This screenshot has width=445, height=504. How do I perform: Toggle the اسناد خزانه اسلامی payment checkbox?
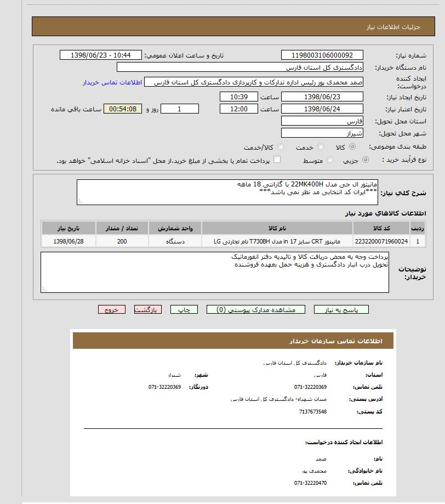[x=277, y=160]
